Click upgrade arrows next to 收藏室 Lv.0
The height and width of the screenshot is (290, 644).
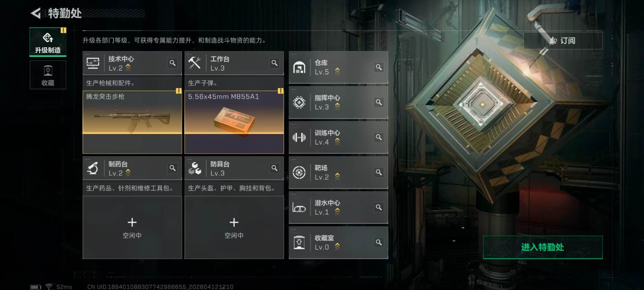(337, 247)
